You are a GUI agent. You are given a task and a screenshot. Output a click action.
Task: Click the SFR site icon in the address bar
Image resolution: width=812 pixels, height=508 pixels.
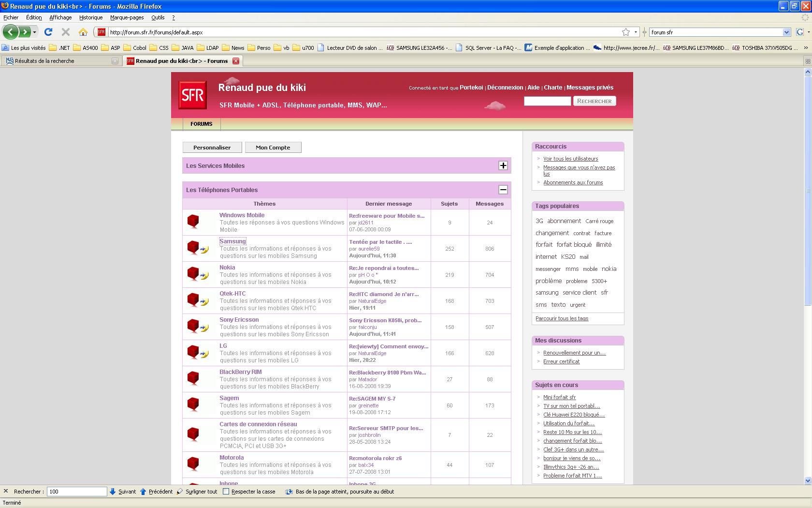click(101, 32)
